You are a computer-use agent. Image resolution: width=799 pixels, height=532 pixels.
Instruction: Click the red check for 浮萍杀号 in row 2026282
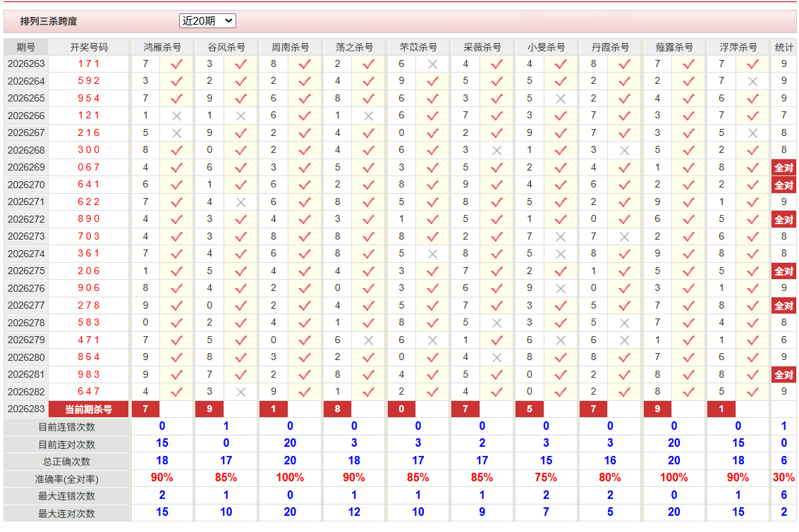tap(752, 392)
